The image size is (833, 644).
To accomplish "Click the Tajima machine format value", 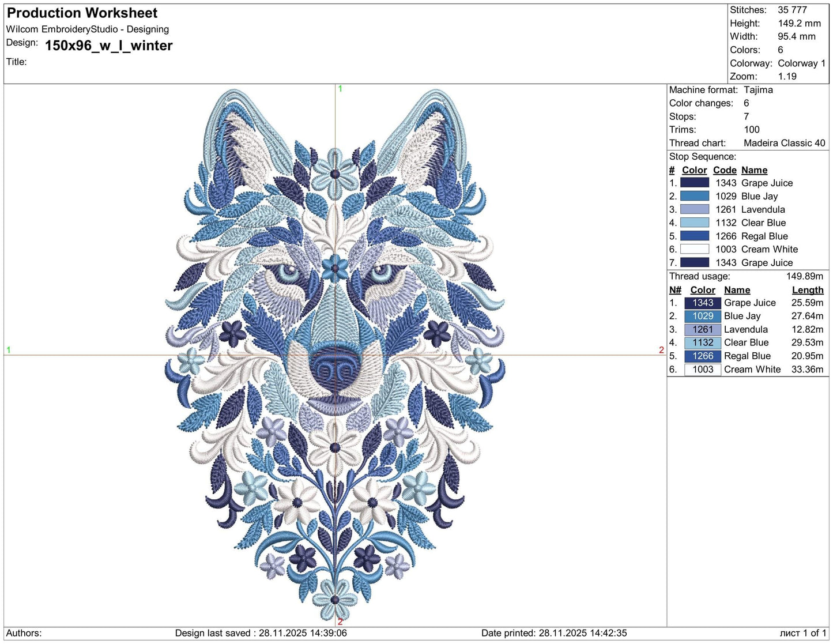I will click(760, 90).
